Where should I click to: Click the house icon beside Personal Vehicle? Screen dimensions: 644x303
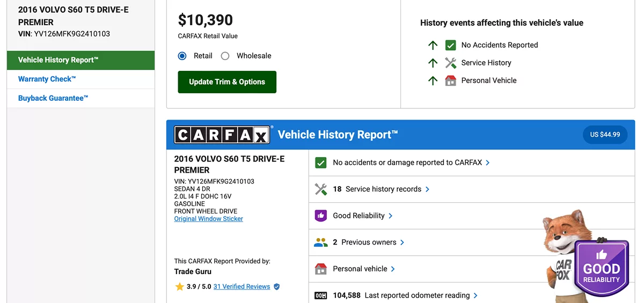450,80
